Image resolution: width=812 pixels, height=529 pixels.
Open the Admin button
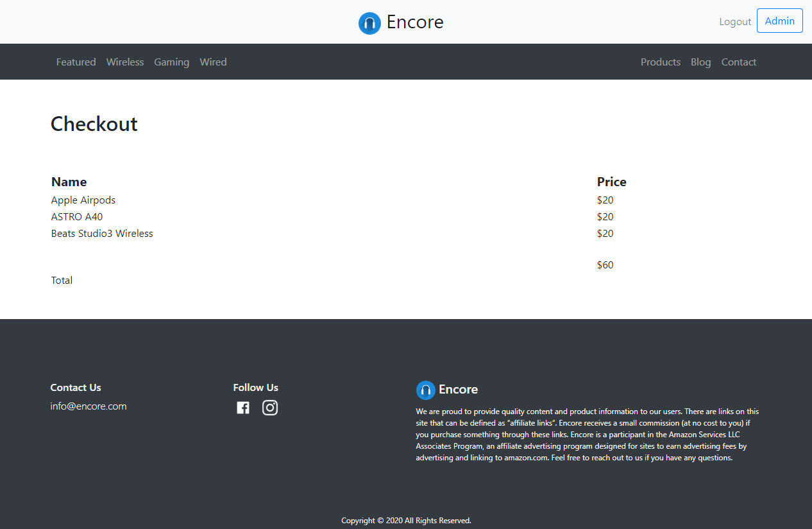click(780, 21)
